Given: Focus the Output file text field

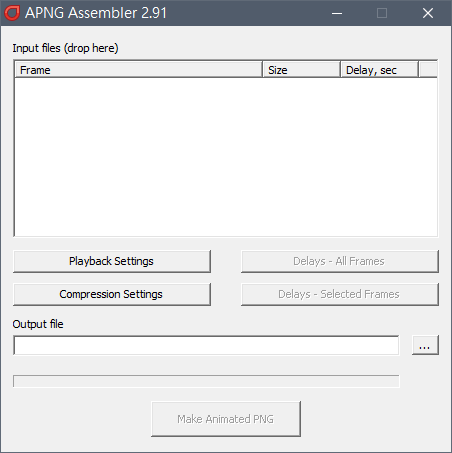Looking at the screenshot, I should pyautogui.click(x=206, y=345).
